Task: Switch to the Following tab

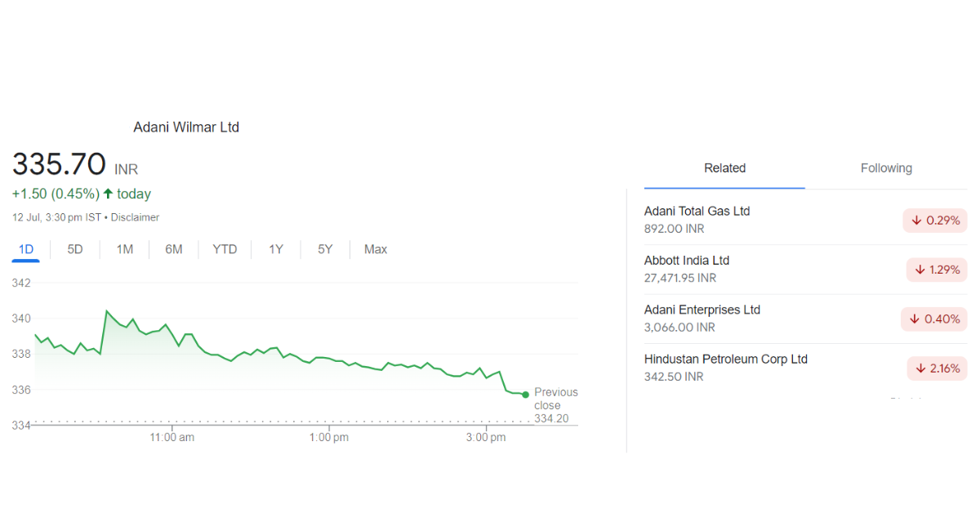Action: click(886, 168)
